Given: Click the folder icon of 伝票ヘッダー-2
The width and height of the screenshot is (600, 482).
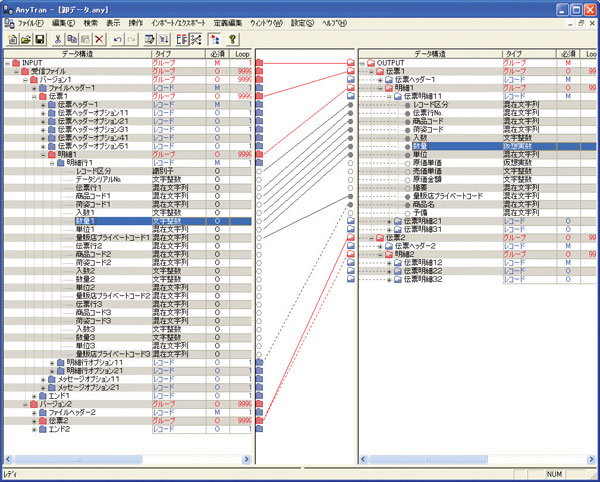Looking at the screenshot, I should (x=389, y=246).
